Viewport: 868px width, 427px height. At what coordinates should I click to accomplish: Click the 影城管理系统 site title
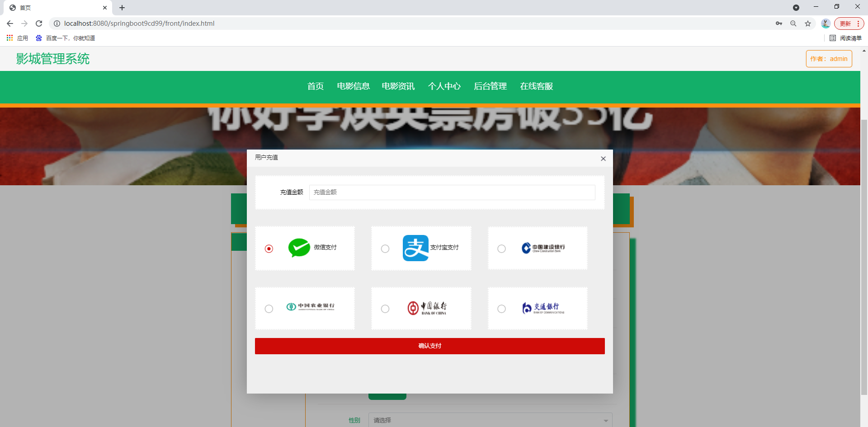click(x=53, y=59)
